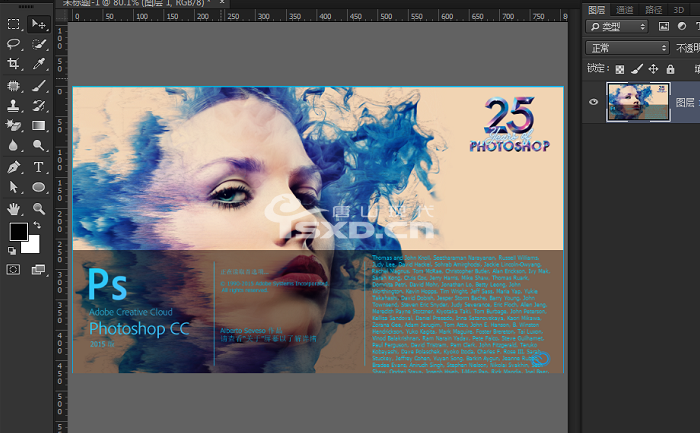700x433 pixels.
Task: Select the Ellipse shape tool
Action: [38, 187]
